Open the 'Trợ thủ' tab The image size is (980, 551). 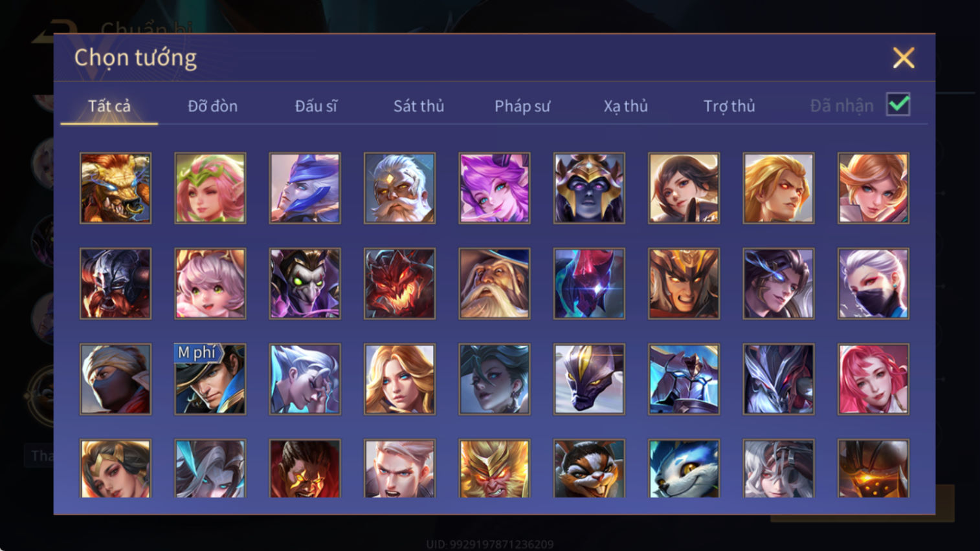coord(729,106)
